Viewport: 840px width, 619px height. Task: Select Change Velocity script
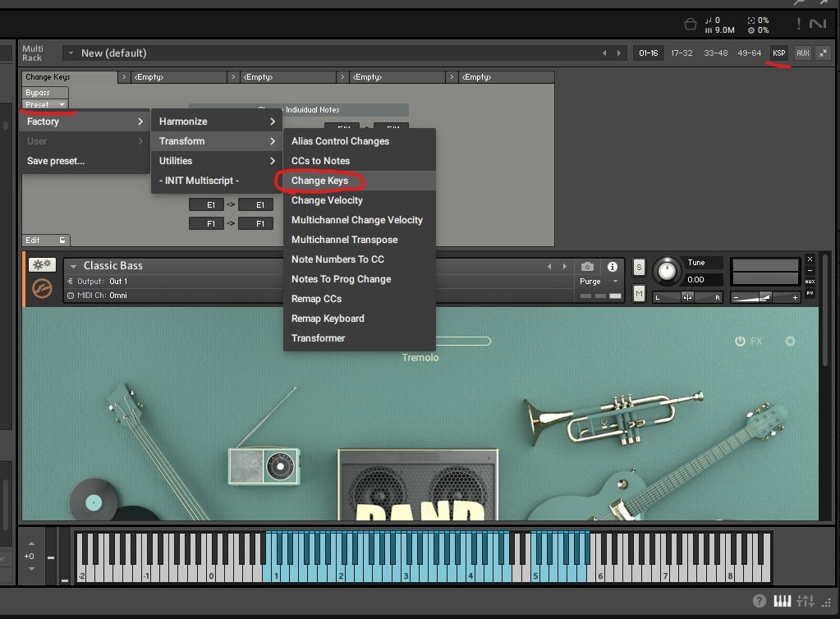pyautogui.click(x=359, y=200)
